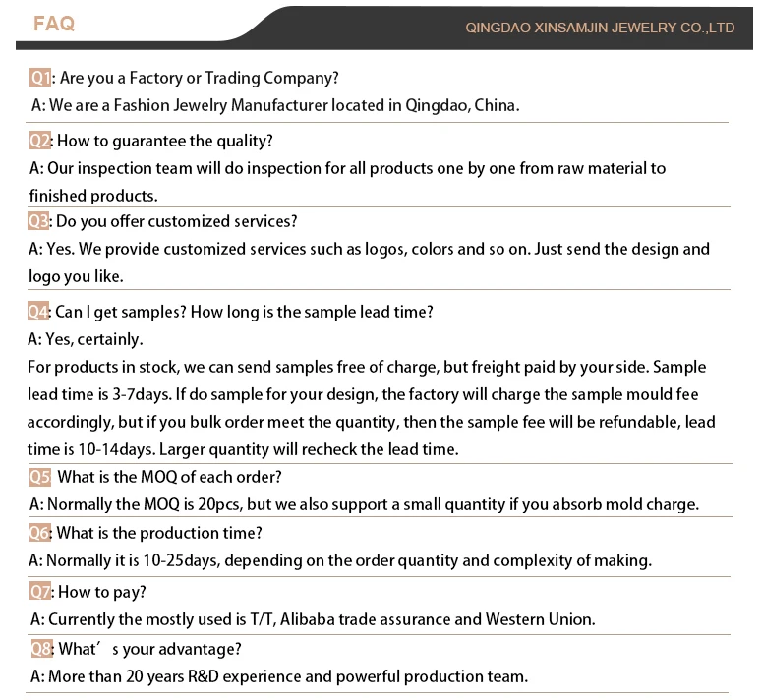Click the Q6 badge label
Viewport: 762px width, 700px height.
39,533
